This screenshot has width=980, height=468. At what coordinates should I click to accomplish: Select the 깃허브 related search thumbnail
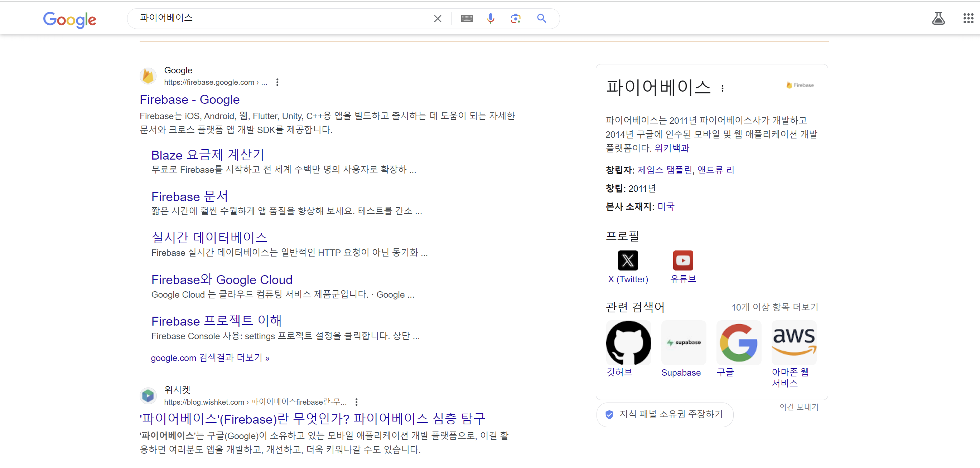pos(628,342)
